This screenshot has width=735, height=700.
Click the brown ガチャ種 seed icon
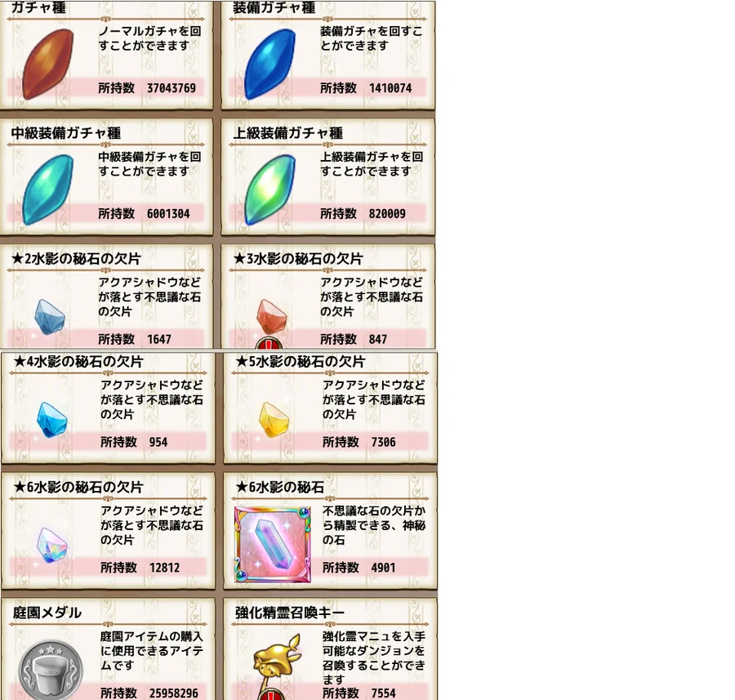[48, 64]
